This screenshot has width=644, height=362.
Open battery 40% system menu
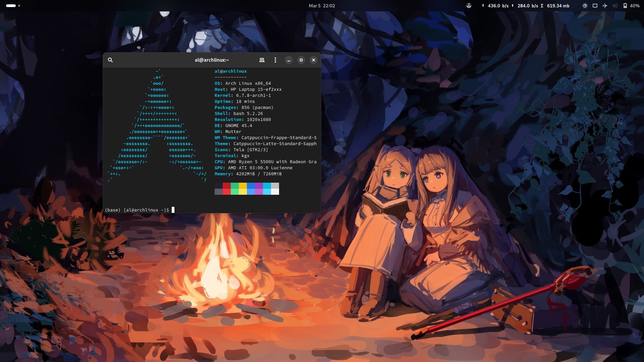(631, 6)
